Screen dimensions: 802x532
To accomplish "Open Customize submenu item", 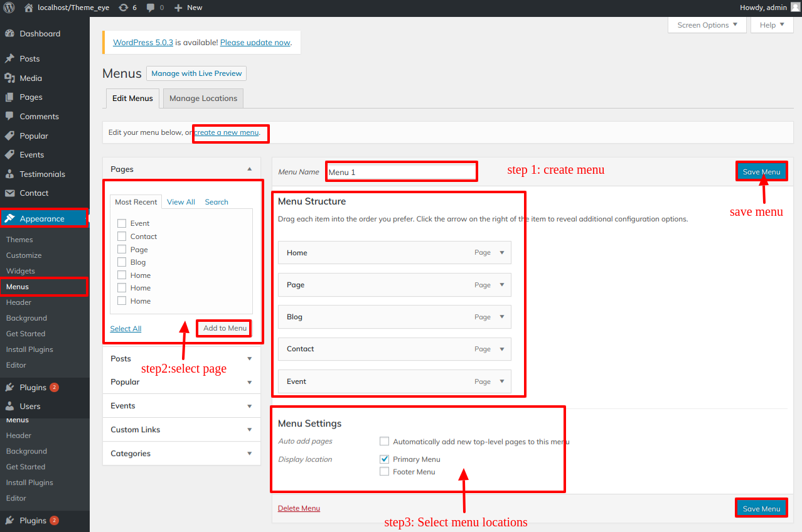I will pos(24,255).
